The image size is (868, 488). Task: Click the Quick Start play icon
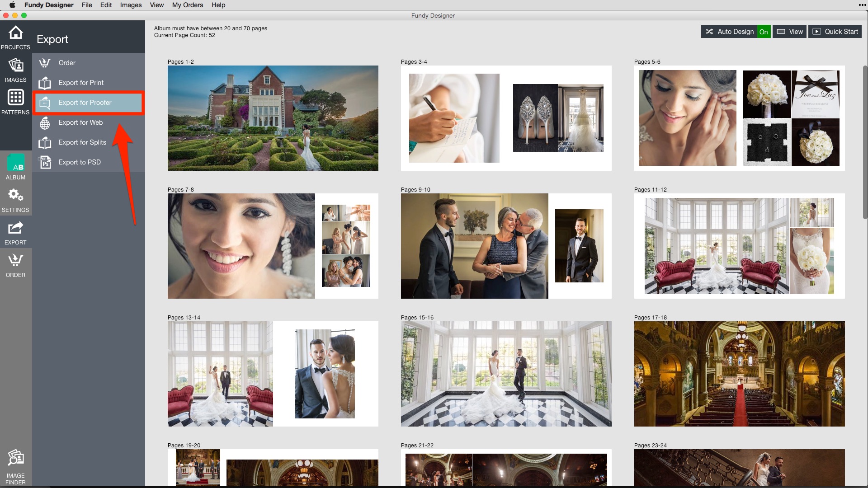(816, 32)
